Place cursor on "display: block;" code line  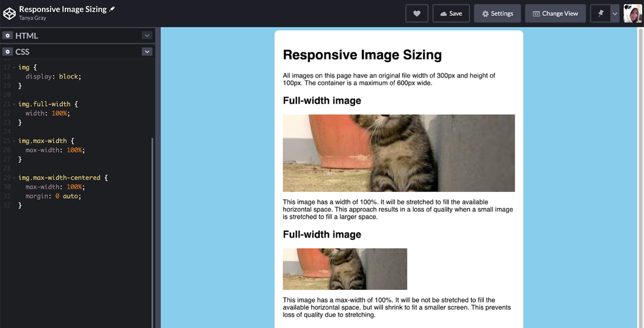pos(53,76)
